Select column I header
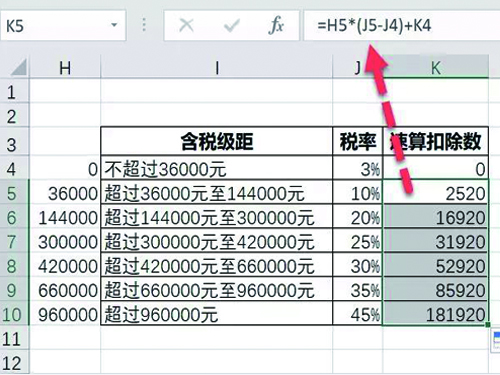This screenshot has width=500, height=375. 217,68
